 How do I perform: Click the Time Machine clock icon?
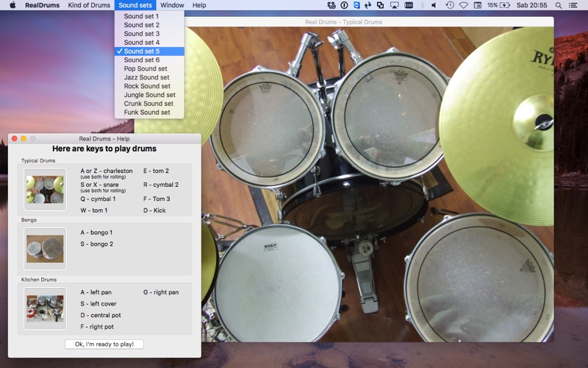(449, 5)
